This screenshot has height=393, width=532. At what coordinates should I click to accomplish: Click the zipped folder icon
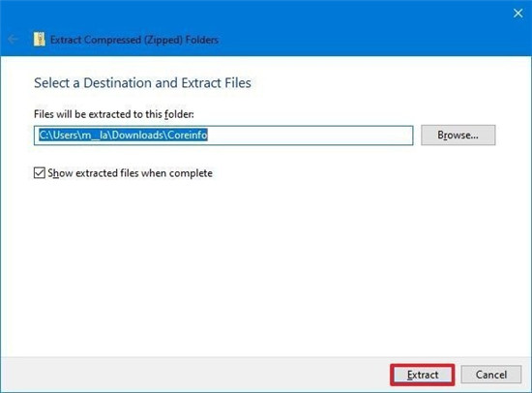(39, 40)
